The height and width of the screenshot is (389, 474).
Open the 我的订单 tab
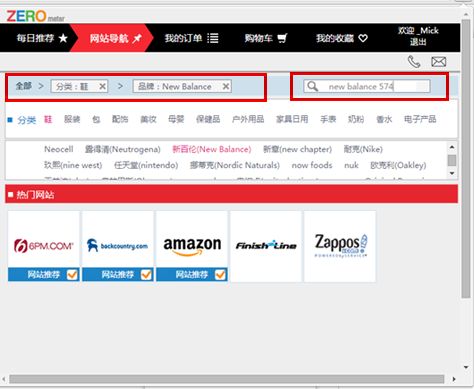pyautogui.click(x=192, y=38)
